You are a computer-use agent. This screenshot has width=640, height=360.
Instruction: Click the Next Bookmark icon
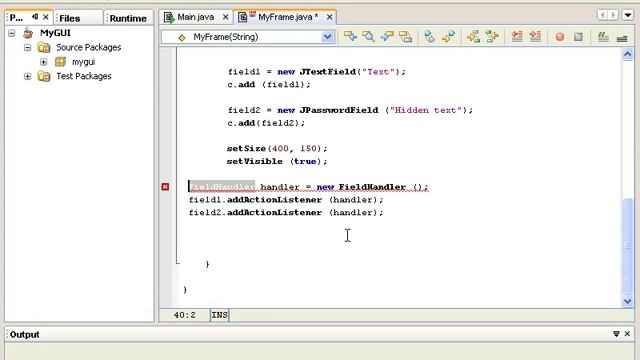[448, 37]
